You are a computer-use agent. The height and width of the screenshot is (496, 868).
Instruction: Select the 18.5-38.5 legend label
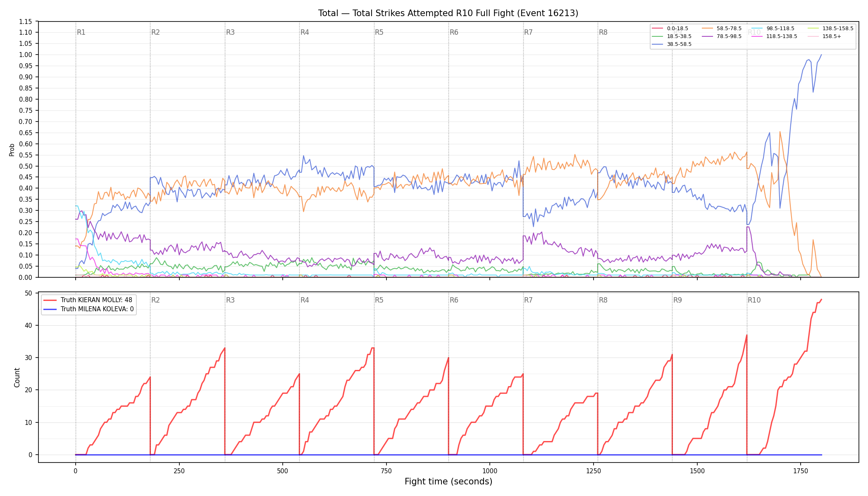coord(679,36)
